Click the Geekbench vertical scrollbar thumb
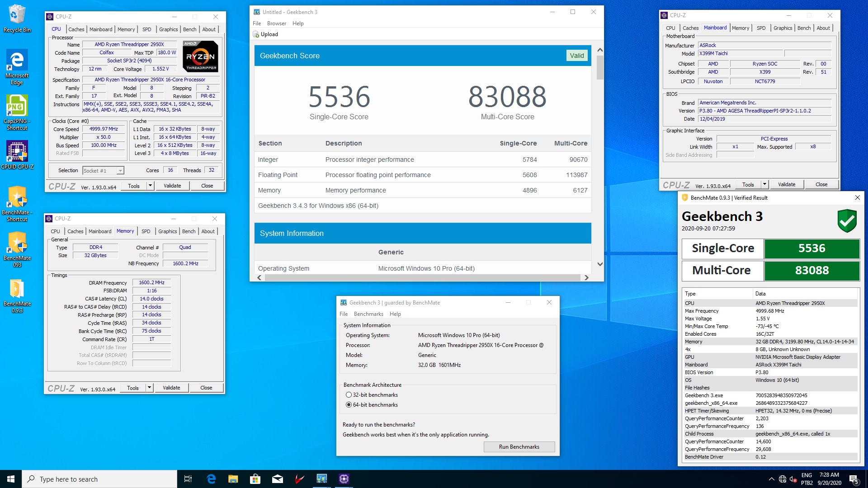The width and height of the screenshot is (868, 488). [x=600, y=67]
